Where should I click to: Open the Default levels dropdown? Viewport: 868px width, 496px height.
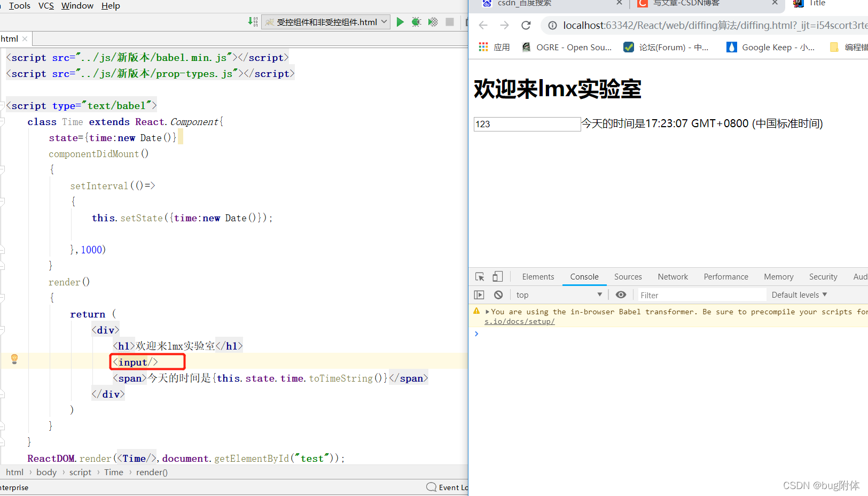point(799,295)
